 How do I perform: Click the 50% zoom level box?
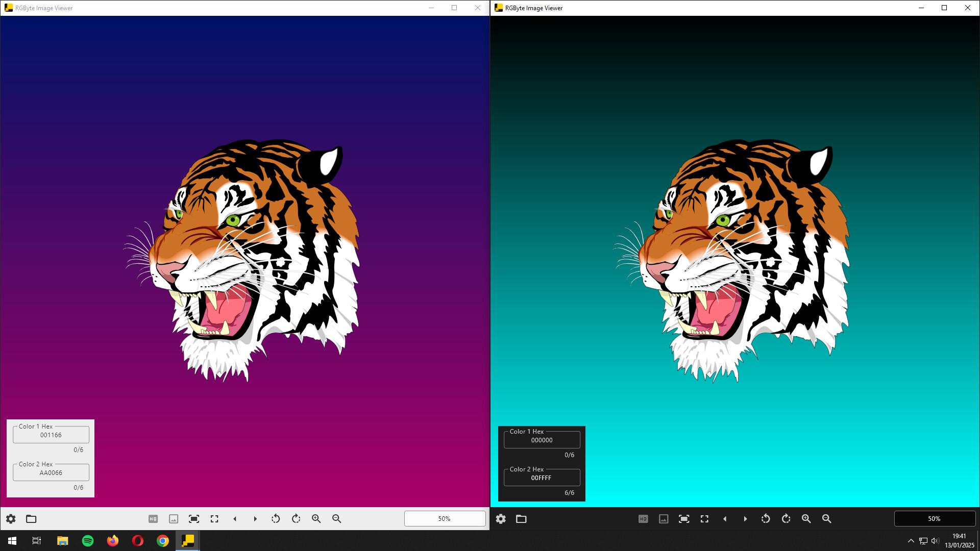[445, 518]
